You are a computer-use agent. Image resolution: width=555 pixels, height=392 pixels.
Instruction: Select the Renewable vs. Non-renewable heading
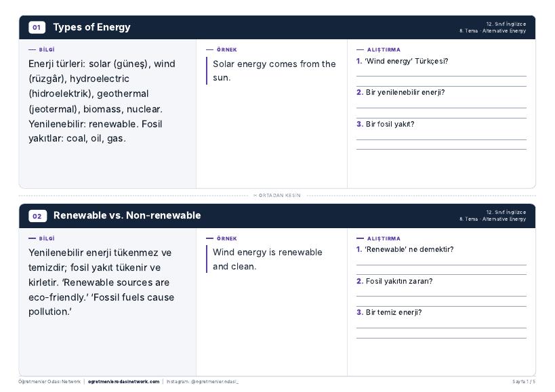(x=127, y=215)
